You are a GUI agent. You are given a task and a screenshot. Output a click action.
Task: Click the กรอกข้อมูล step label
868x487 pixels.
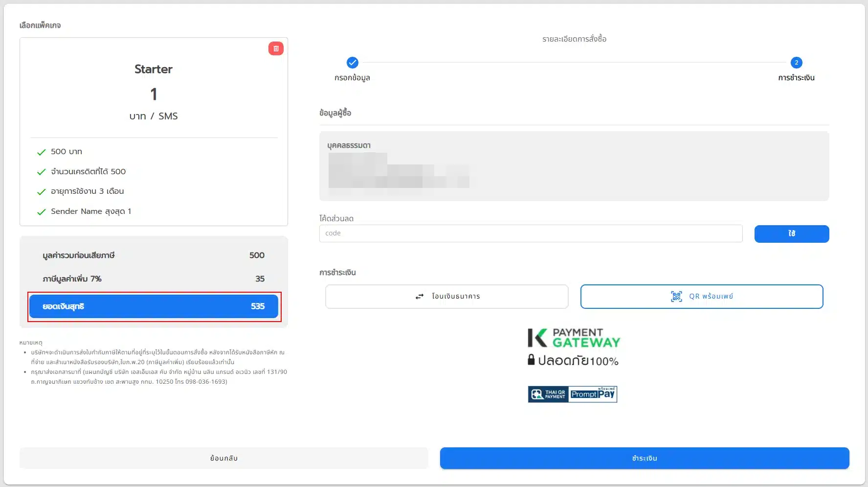[352, 78]
